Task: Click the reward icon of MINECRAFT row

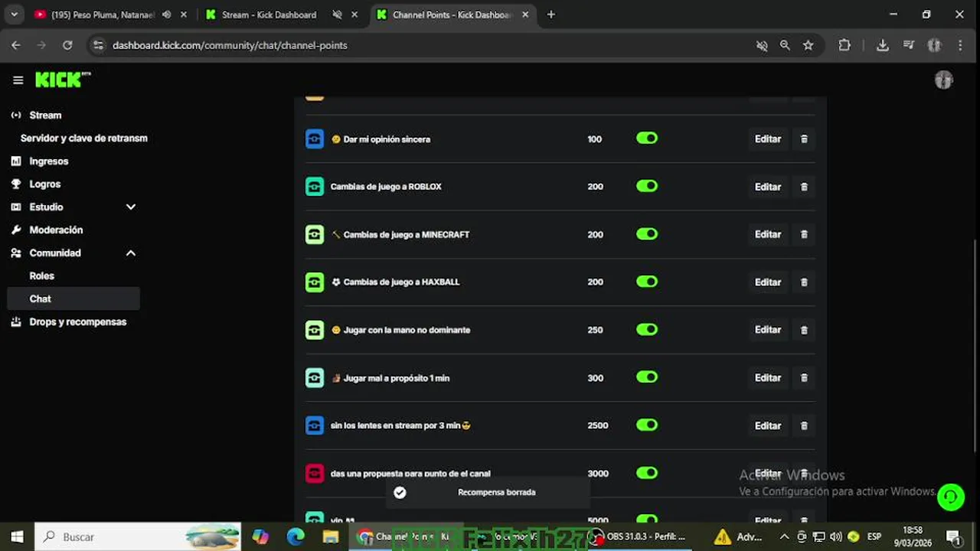Action: 315,234
